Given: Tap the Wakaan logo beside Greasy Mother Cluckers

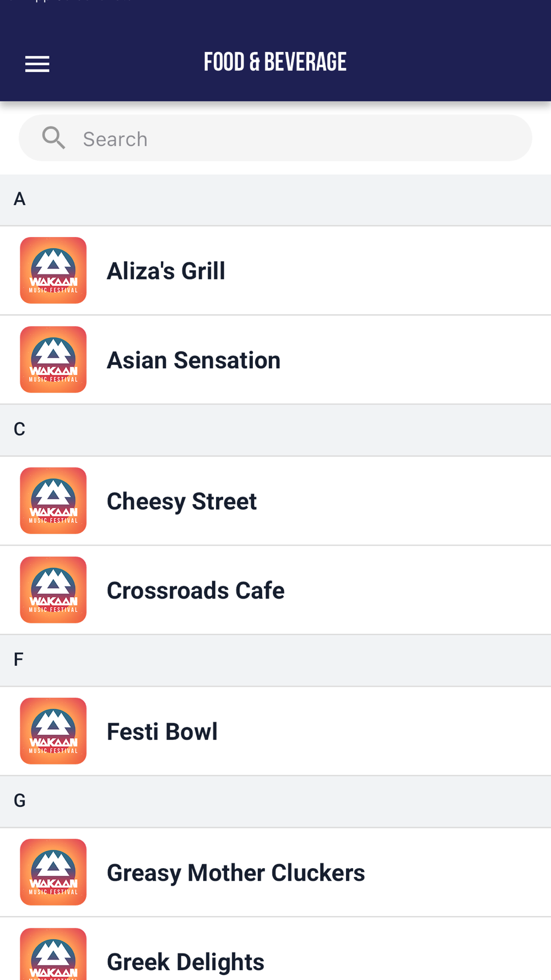Looking at the screenshot, I should pos(53,873).
